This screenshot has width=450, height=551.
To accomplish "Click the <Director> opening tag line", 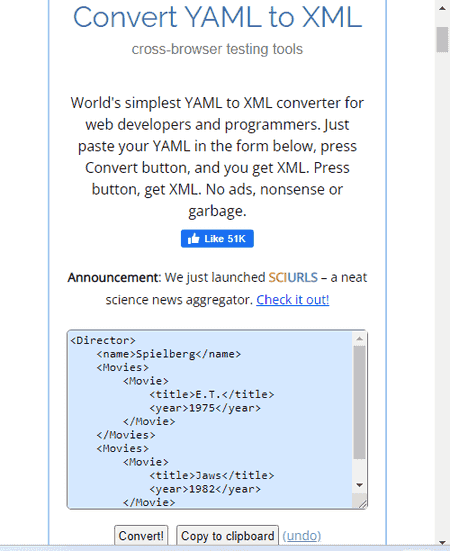I will [103, 341].
